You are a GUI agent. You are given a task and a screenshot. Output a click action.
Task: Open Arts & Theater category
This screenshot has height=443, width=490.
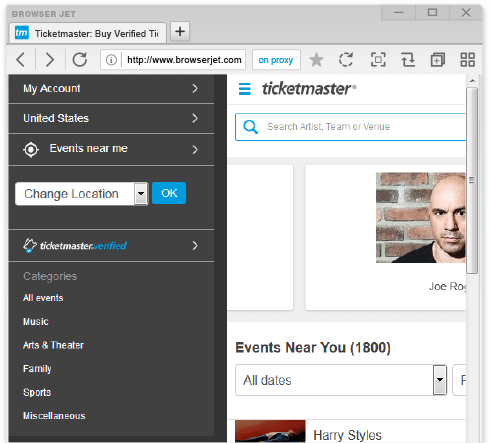53,345
